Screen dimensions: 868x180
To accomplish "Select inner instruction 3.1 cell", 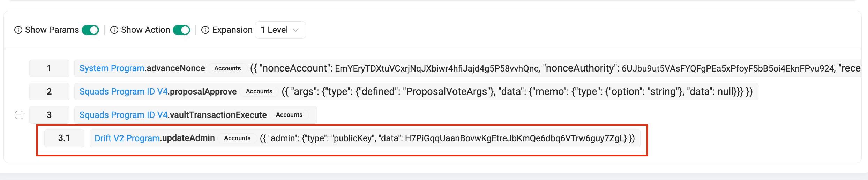I will 64,138.
